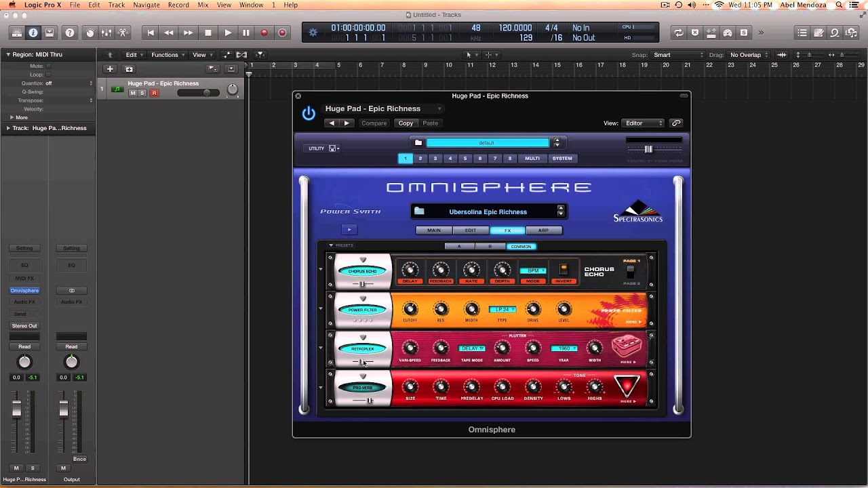Expand the Track Huge Pa...Richness section

pos(8,128)
